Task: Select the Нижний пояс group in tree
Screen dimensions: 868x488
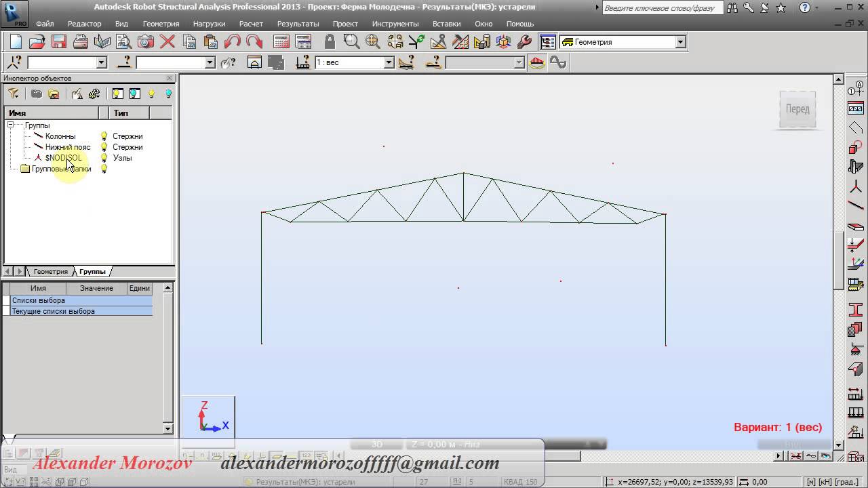Action: click(68, 147)
